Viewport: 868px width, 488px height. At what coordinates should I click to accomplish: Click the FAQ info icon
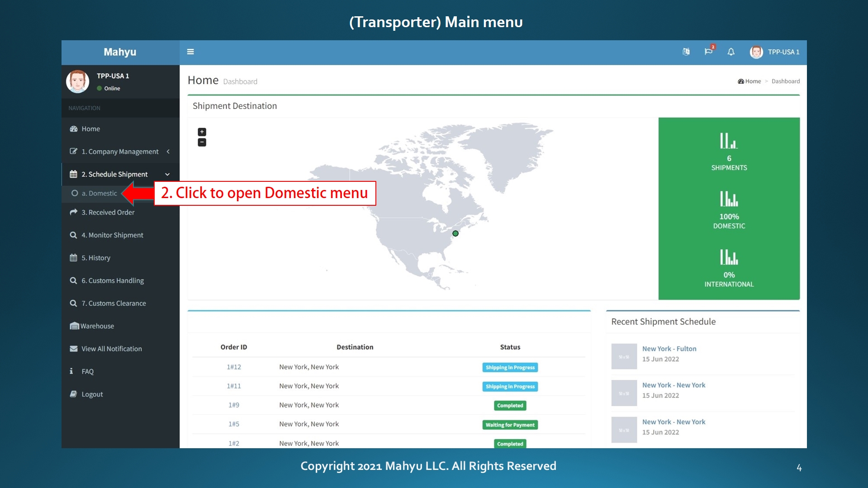pos(71,371)
